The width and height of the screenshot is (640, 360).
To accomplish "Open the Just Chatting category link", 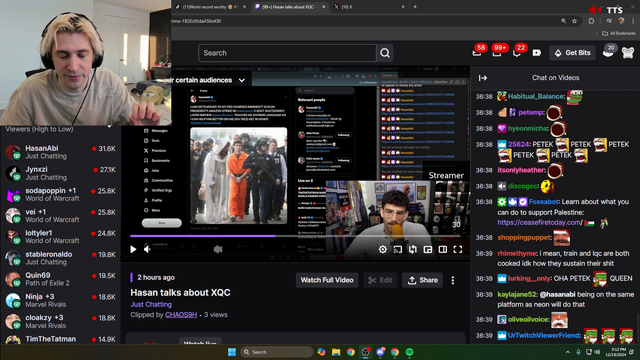I will tap(151, 304).
